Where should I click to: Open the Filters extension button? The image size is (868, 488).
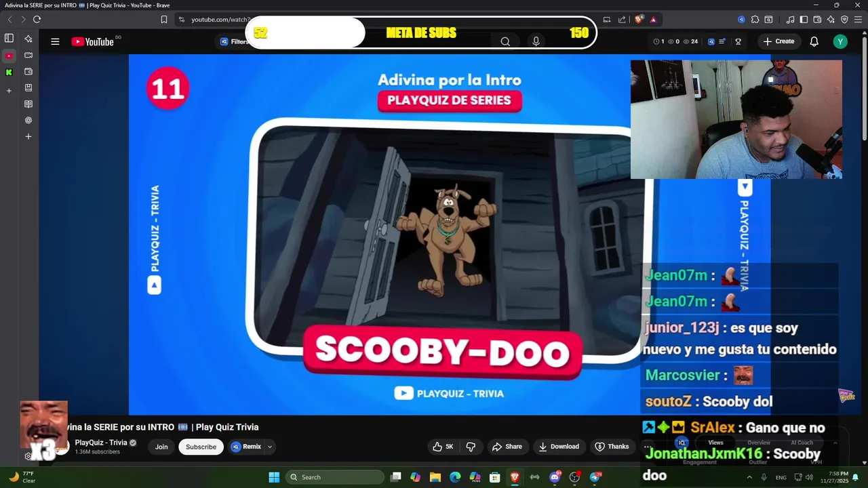pyautogui.click(x=234, y=41)
